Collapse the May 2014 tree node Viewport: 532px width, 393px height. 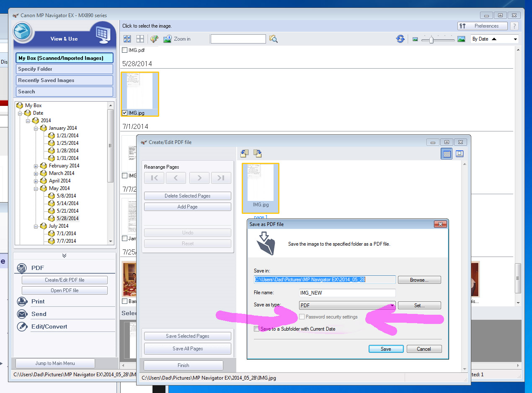tap(36, 188)
